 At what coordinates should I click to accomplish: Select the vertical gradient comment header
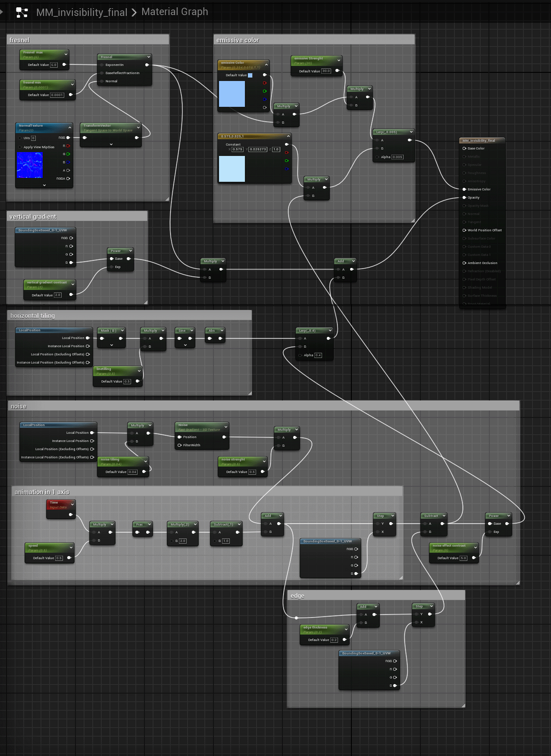[x=77, y=216]
